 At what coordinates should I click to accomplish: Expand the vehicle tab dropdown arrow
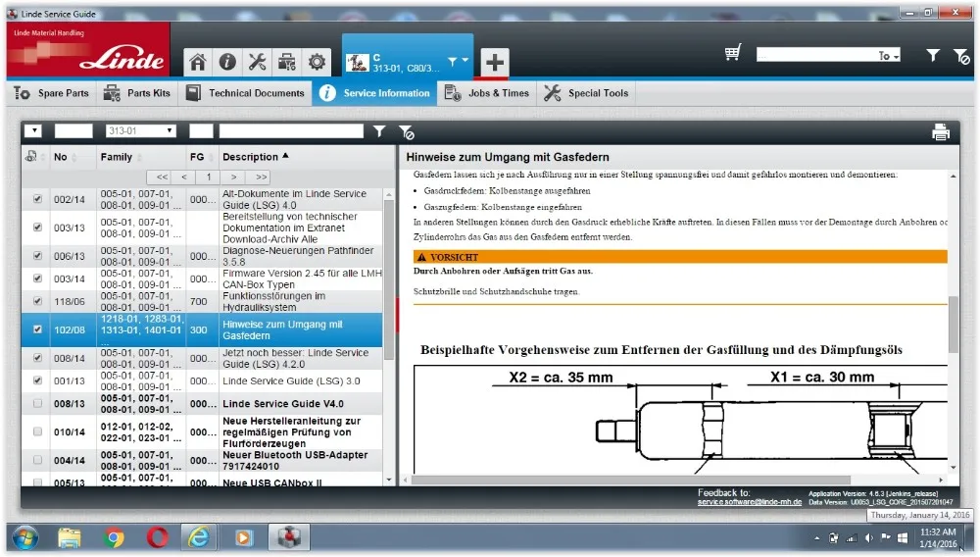tap(465, 61)
